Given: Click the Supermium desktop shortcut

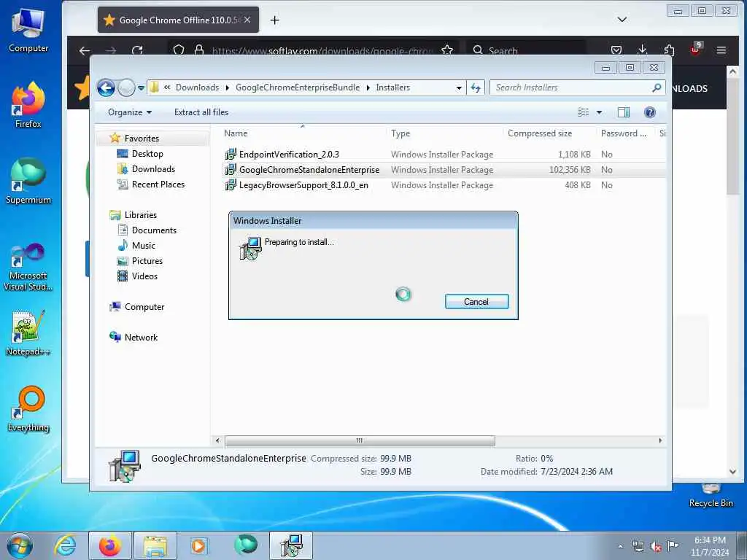Looking at the screenshot, I should point(28,182).
